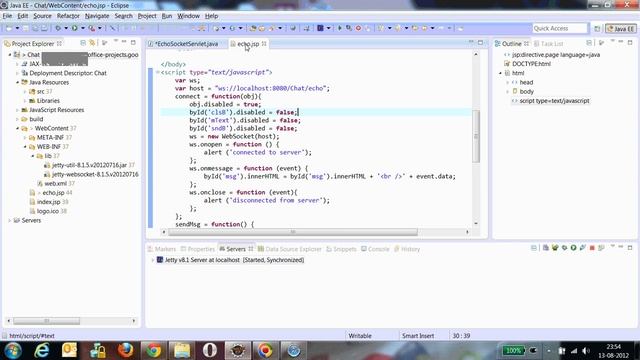640x360 pixels.
Task: Click the Open Perspective icon
Action: (x=597, y=29)
